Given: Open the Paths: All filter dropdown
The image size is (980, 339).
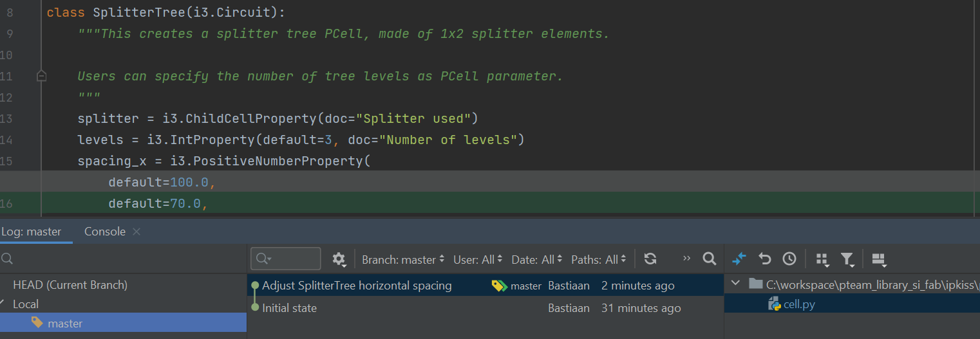Looking at the screenshot, I should 599,260.
